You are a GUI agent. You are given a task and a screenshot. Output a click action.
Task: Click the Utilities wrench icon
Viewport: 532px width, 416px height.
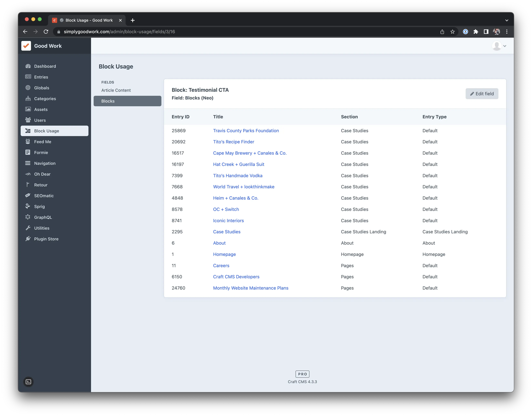(28, 228)
